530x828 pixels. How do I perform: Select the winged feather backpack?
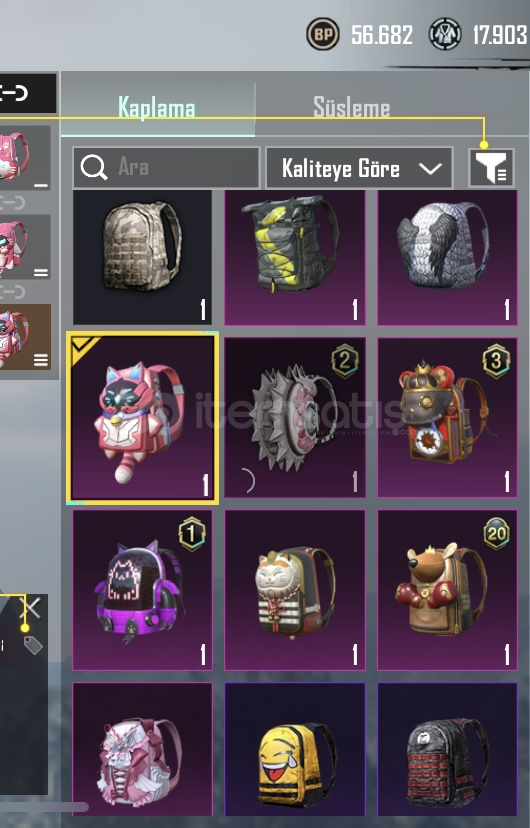tap(447, 258)
